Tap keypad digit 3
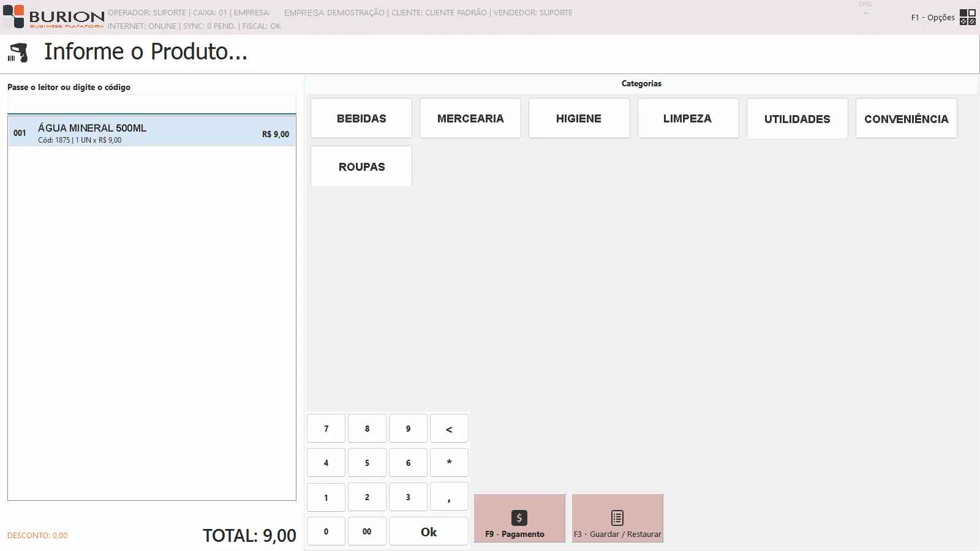 tap(408, 497)
